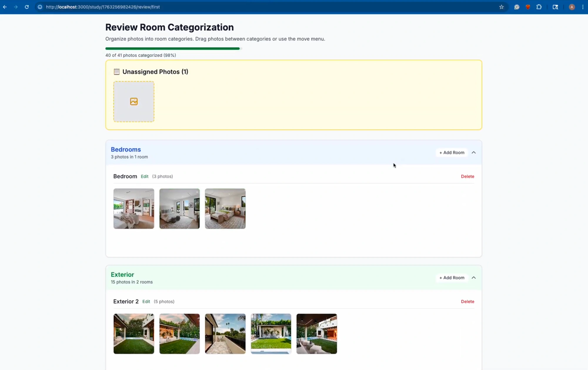The image size is (588, 370).
Task: Click the browser back arrow
Action: click(x=5, y=7)
